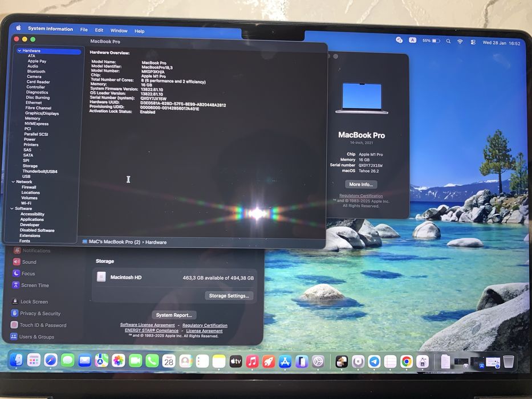Image resolution: width=532 pixels, height=399 pixels.
Task: Select Thunderbolt/USB4 in sidebar
Action: point(40,172)
